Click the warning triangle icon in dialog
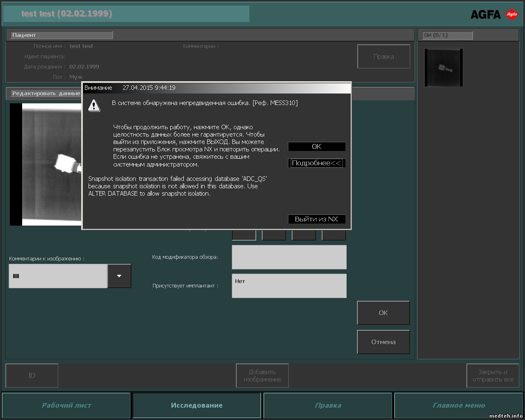The image size is (525, 420). 94,106
